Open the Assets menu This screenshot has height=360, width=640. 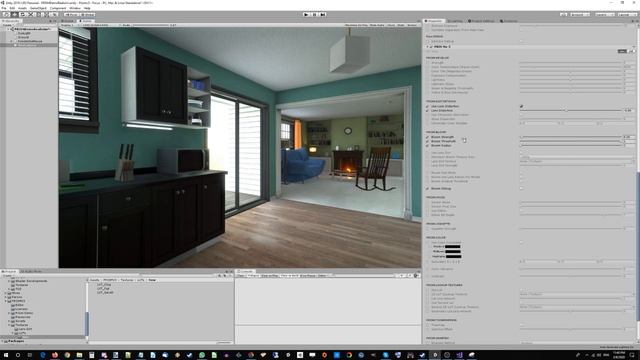[22, 8]
